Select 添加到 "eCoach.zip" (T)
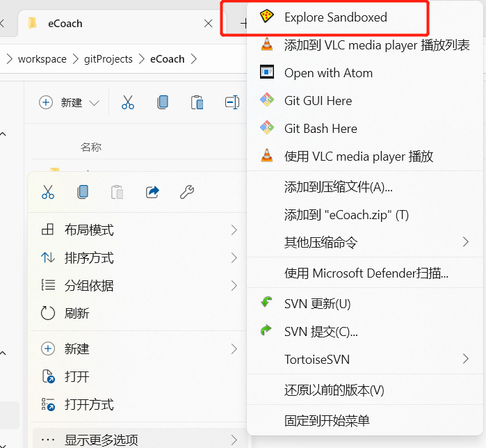The image size is (486, 448). 346,214
